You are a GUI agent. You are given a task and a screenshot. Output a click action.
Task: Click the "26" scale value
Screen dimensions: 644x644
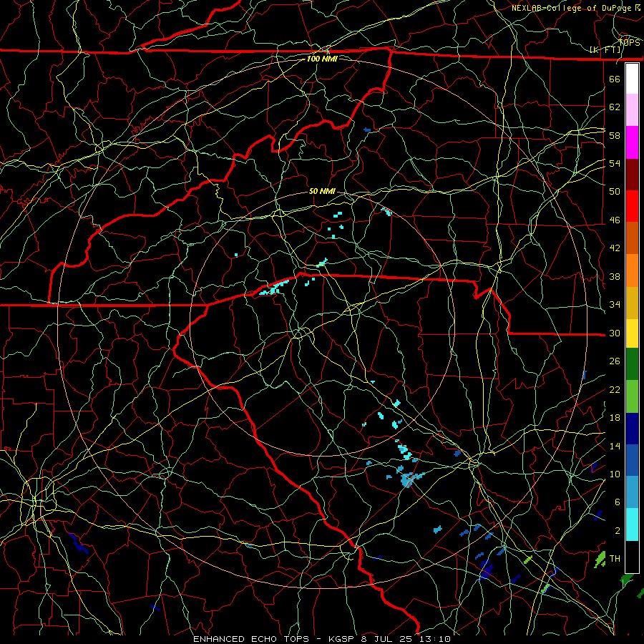[615, 361]
